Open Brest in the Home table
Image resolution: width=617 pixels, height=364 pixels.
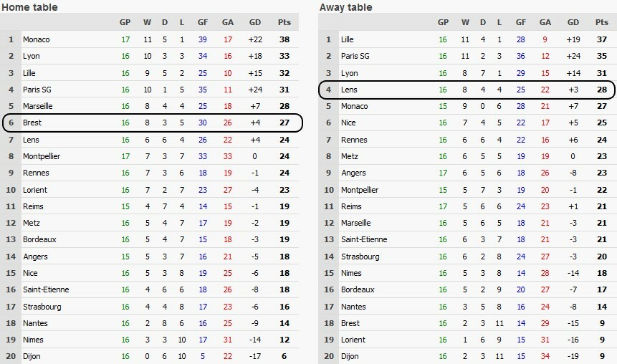(x=33, y=123)
